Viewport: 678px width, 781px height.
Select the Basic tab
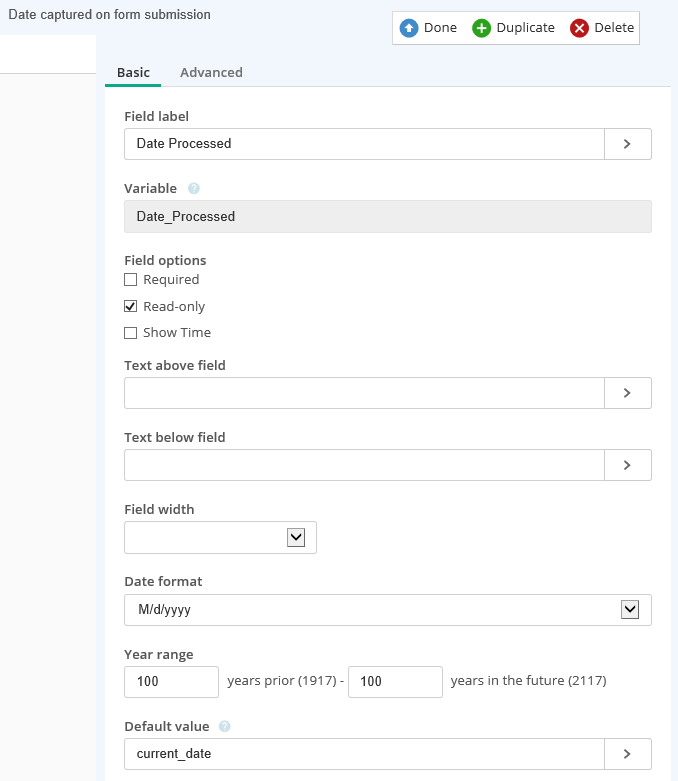pos(133,72)
